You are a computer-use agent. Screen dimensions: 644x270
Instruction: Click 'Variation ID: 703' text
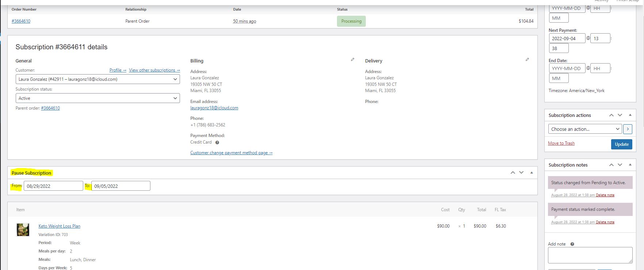(53, 235)
